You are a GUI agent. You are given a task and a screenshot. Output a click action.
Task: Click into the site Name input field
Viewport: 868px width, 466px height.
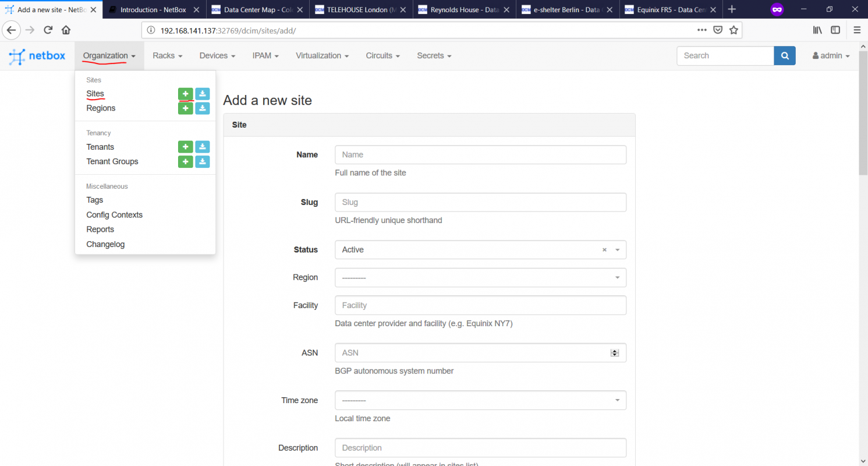coord(480,155)
